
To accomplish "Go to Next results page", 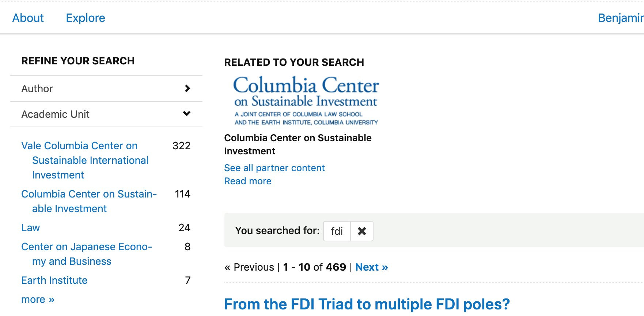I will click(x=371, y=267).
